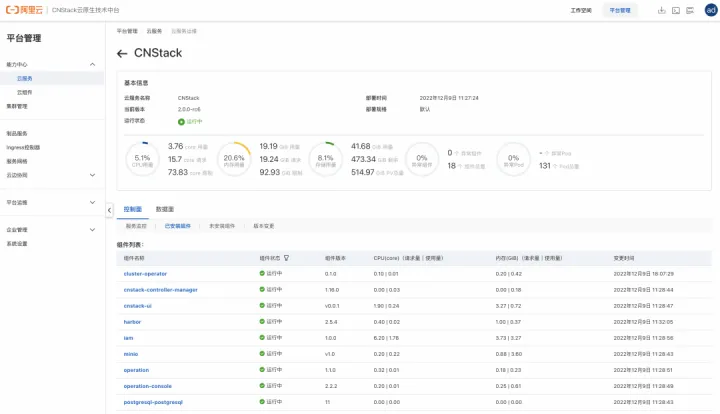The width and height of the screenshot is (720, 414).
Task: Click the memory usage 20.6% ring gauge
Action: tap(234, 159)
